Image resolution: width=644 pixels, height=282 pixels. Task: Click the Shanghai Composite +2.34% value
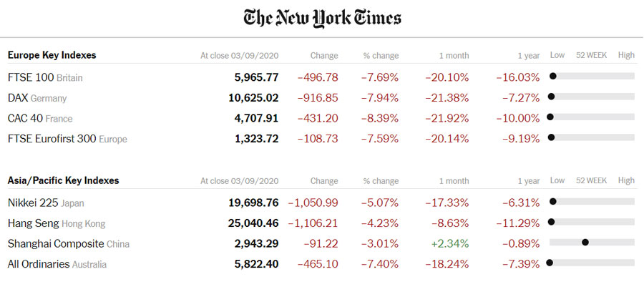(x=450, y=244)
